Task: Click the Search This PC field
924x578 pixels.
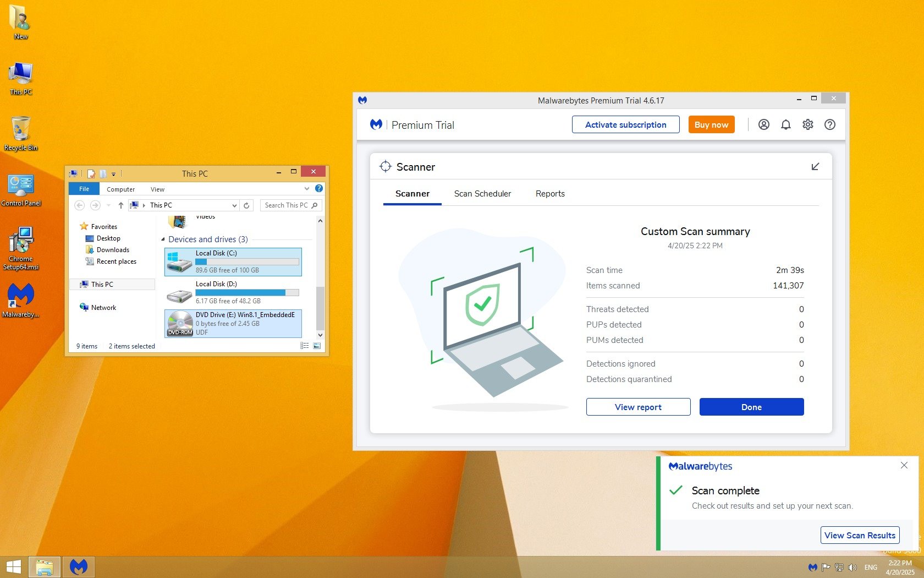Action: 291,205
